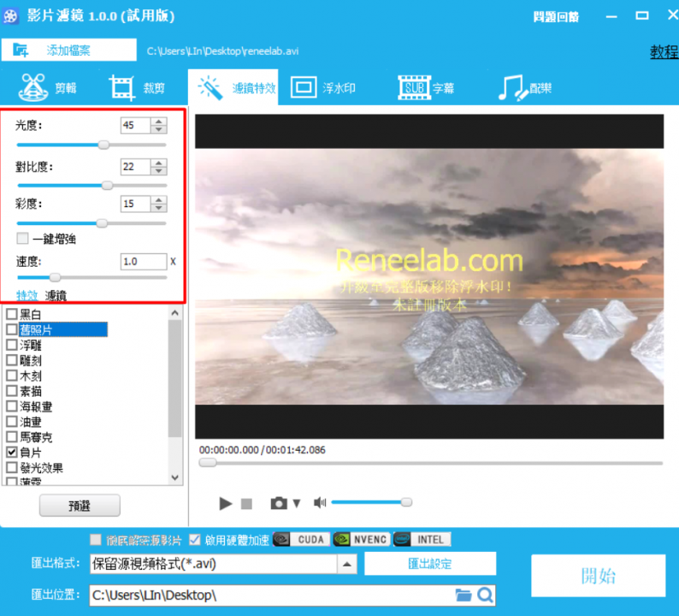Image resolution: width=679 pixels, height=616 pixels.
Task: Open the music note soundtrack tool
Action: [513, 88]
